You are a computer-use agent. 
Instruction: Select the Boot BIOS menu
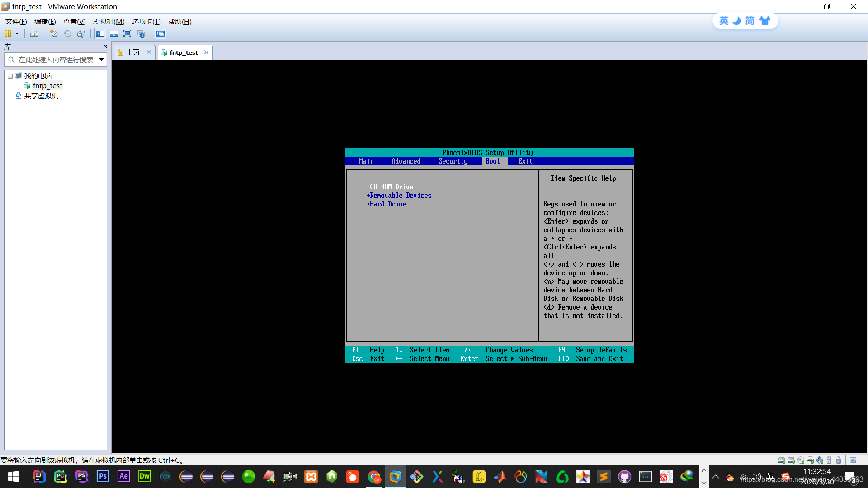click(x=493, y=161)
